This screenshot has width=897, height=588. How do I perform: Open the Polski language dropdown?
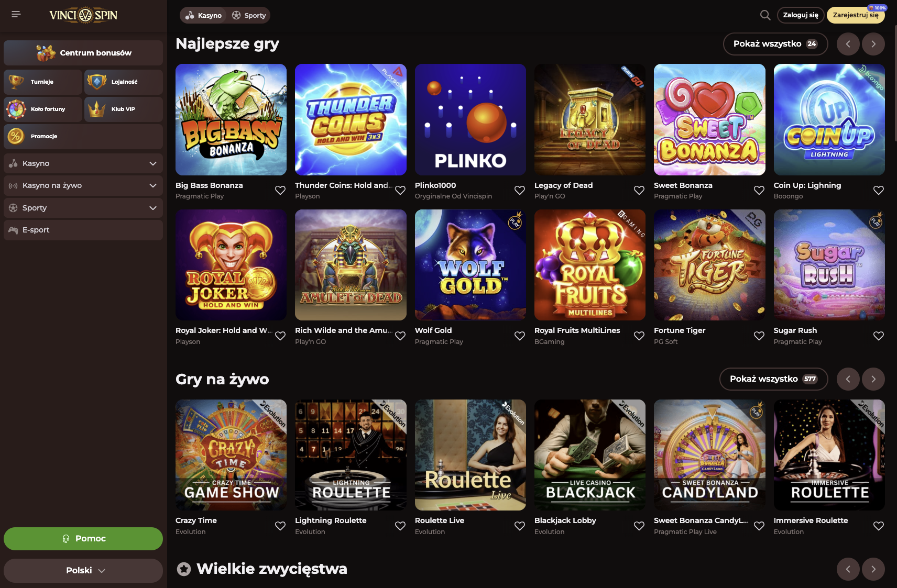pyautogui.click(x=83, y=570)
